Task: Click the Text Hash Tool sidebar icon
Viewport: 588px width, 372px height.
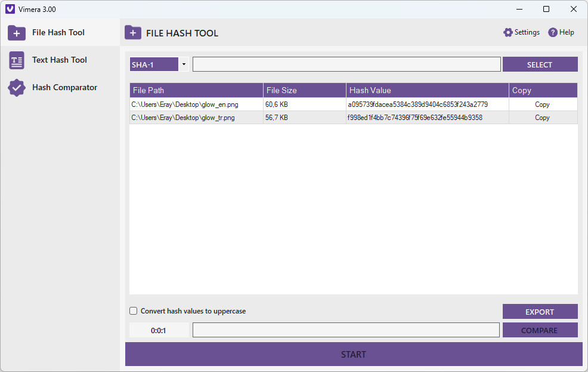Action: click(17, 60)
